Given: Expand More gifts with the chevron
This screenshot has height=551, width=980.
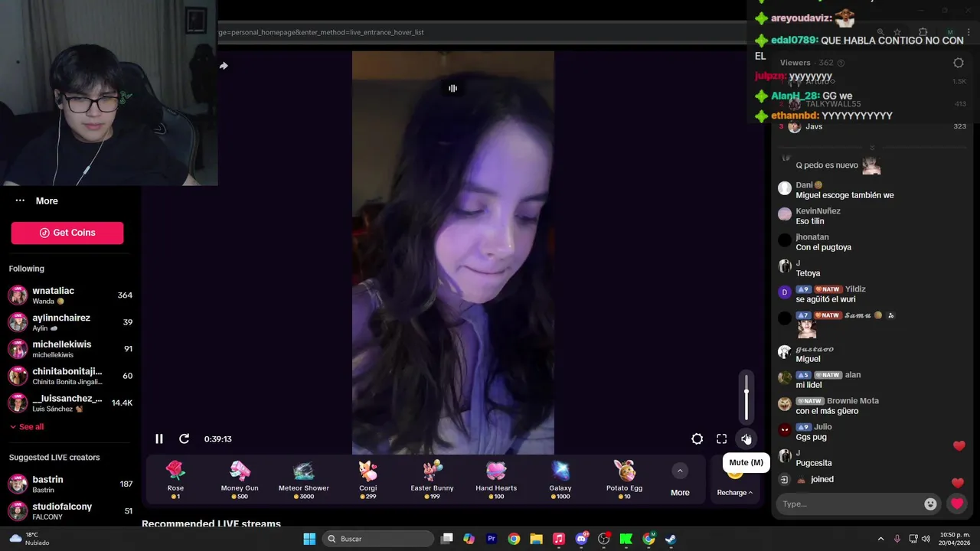Looking at the screenshot, I should coord(680,471).
